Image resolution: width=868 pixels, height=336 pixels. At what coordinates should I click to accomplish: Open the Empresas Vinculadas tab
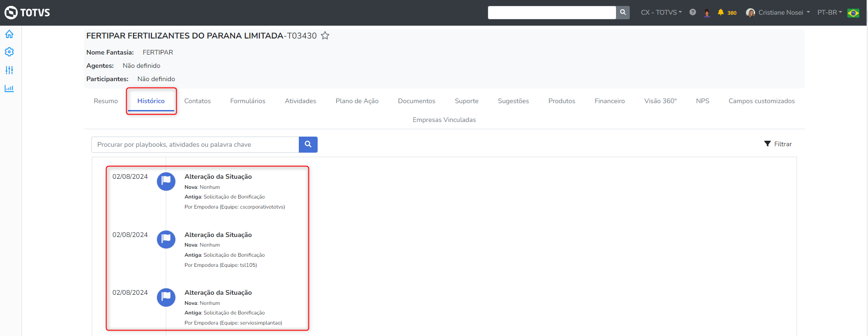tap(444, 120)
